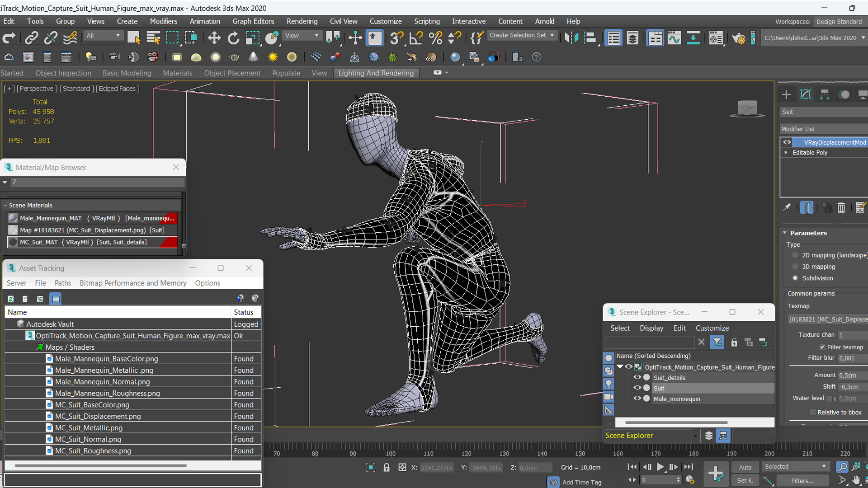The height and width of the screenshot is (488, 868).
Task: Click Asset Tracking horizontal scrollbar
Action: [100, 465]
